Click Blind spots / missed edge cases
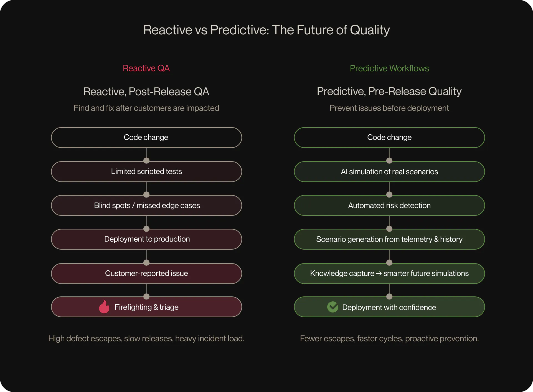This screenshot has height=392, width=533. (146, 206)
